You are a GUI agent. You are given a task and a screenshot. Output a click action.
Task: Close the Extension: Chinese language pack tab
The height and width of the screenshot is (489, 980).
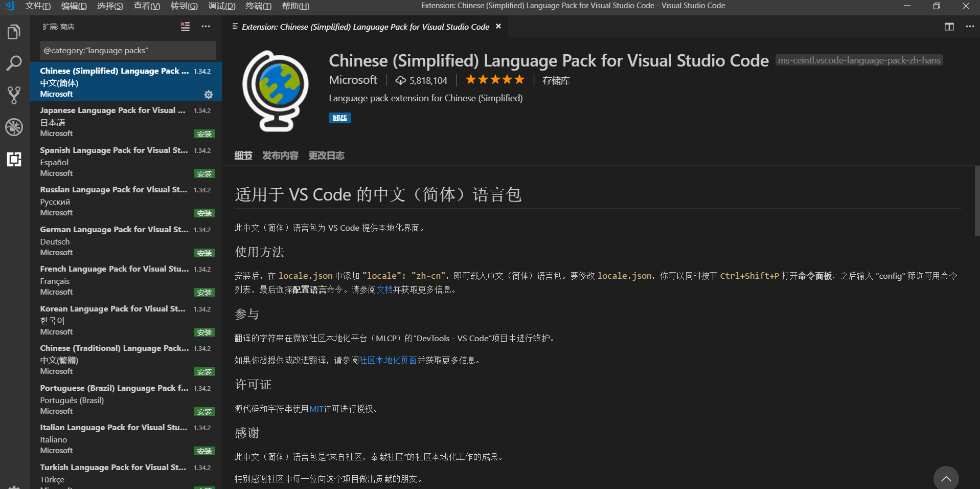pos(498,27)
